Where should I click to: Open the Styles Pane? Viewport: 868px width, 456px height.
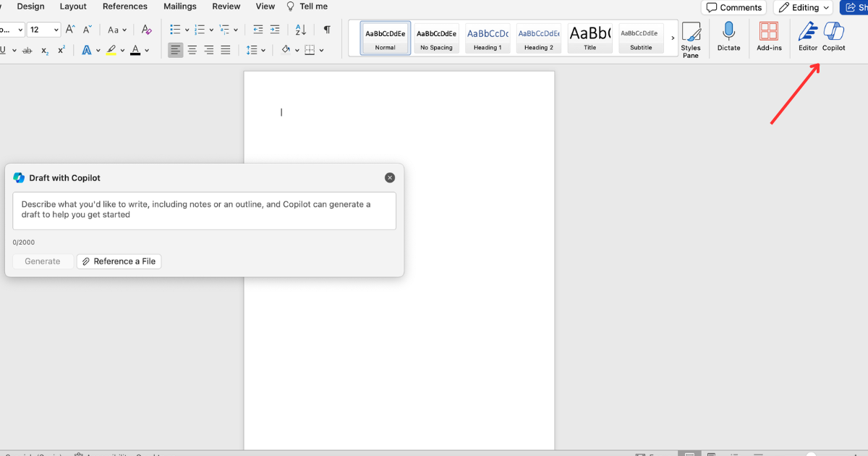(691, 39)
